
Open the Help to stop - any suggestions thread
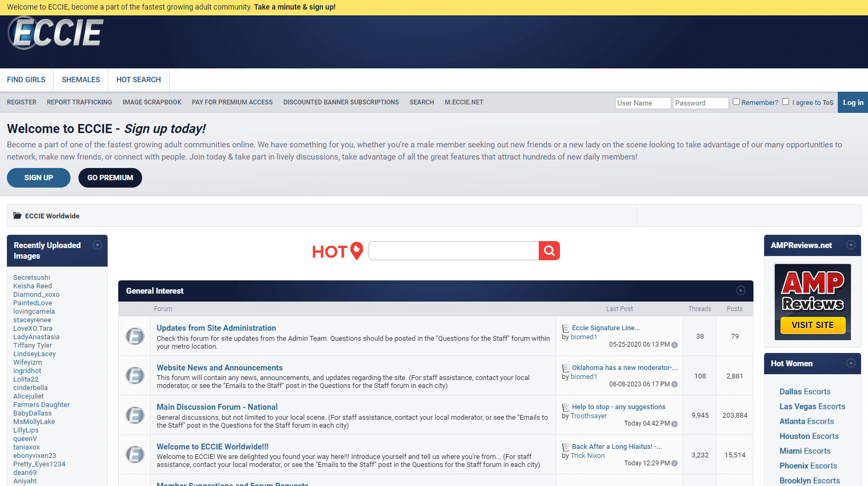coord(619,407)
